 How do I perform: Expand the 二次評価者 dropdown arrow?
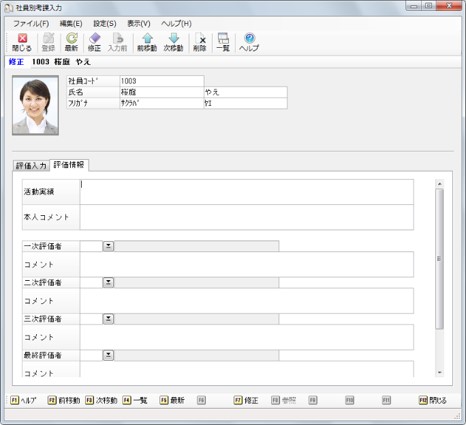pyautogui.click(x=108, y=283)
